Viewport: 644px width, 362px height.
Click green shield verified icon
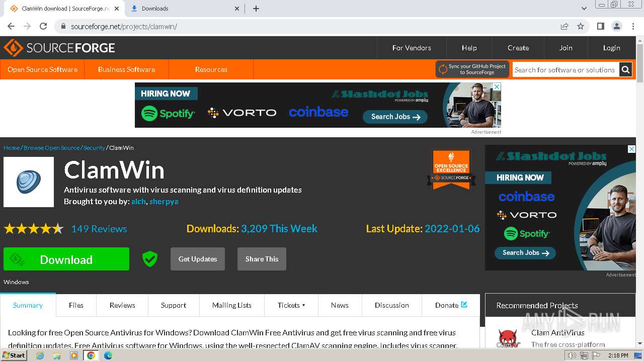click(150, 259)
